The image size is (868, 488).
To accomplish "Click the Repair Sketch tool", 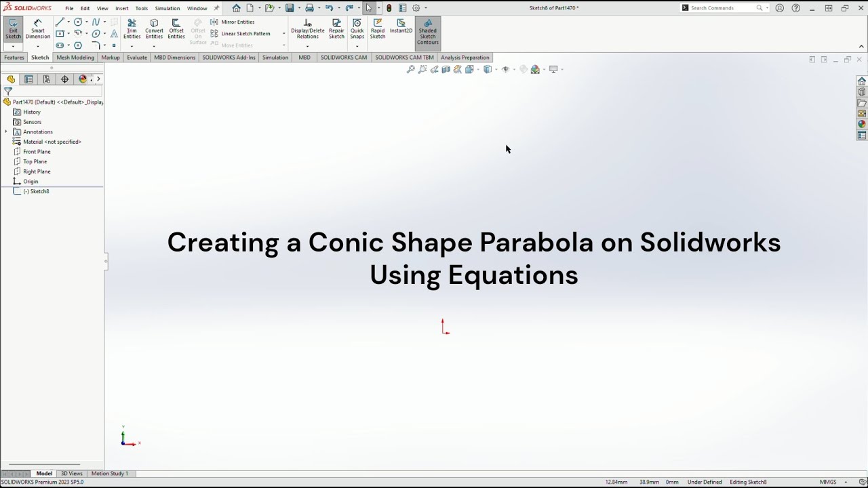I will point(336,29).
